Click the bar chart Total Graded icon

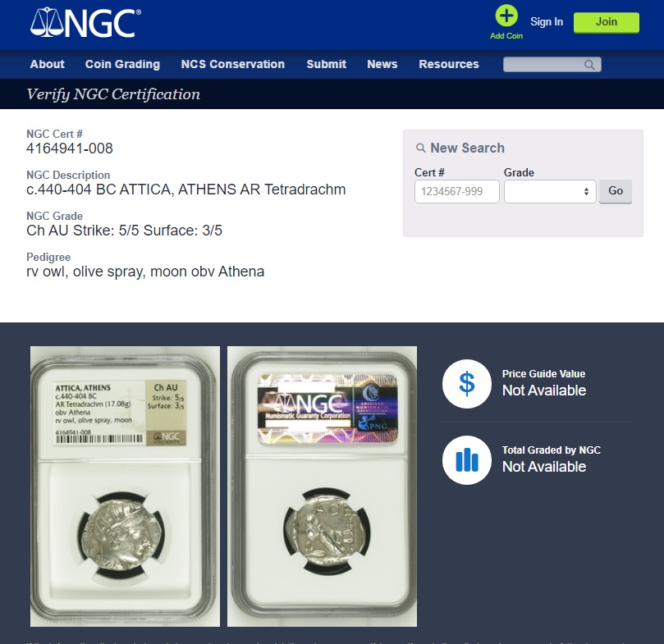pos(467,459)
